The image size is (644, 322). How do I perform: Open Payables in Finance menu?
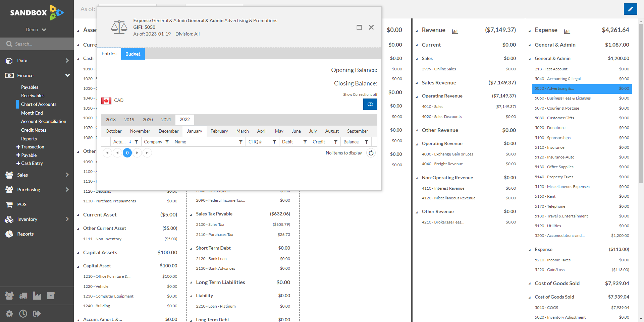pyautogui.click(x=30, y=87)
